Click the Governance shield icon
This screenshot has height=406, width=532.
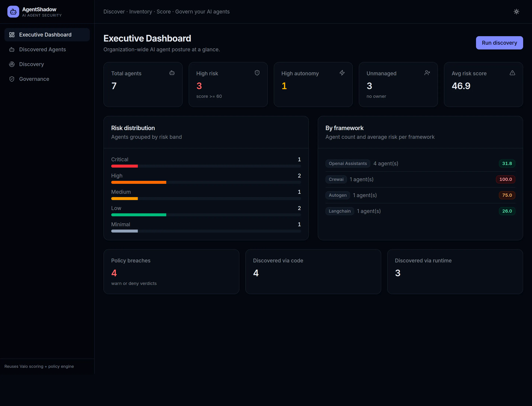pos(12,79)
